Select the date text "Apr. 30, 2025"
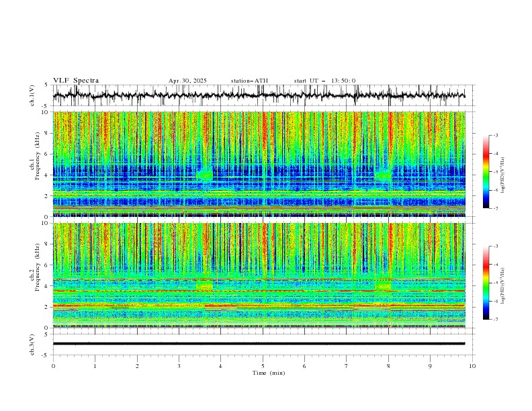532x411 pixels. [187, 81]
